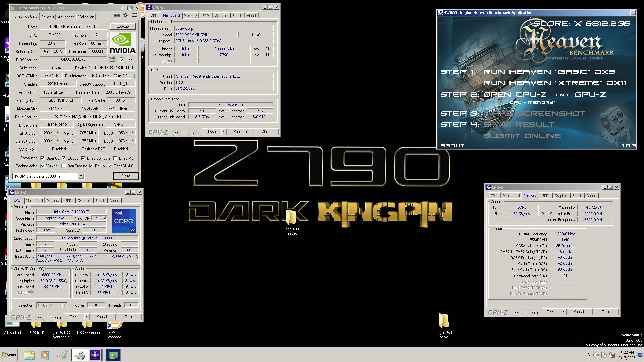644x362 pixels.
Task: Switch to CPU-Z taskbar icon
Action: [x=95, y=355]
